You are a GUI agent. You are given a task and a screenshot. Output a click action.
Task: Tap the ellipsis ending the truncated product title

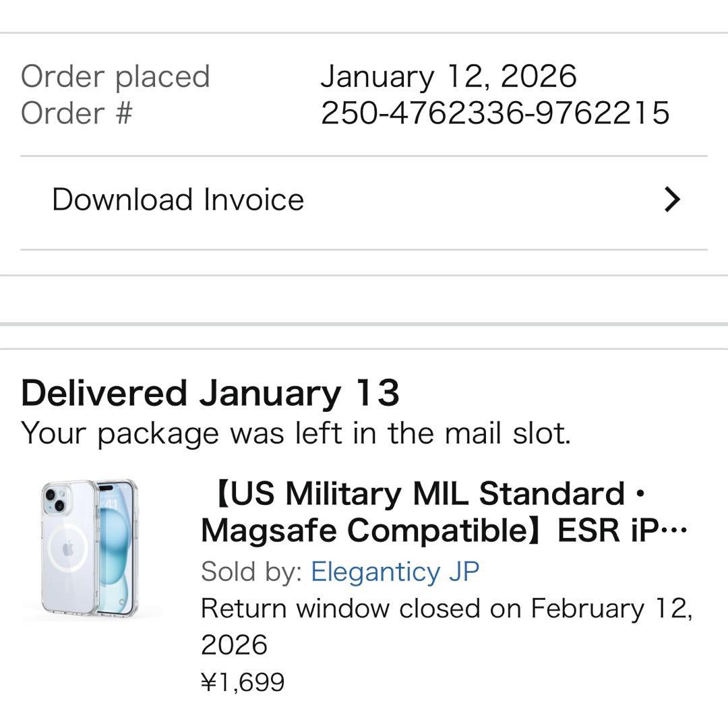point(674,531)
